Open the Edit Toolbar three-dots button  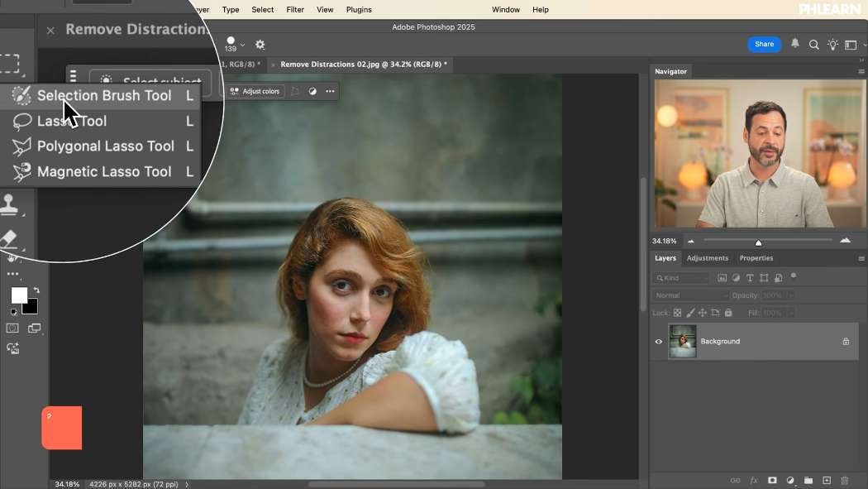point(12,274)
